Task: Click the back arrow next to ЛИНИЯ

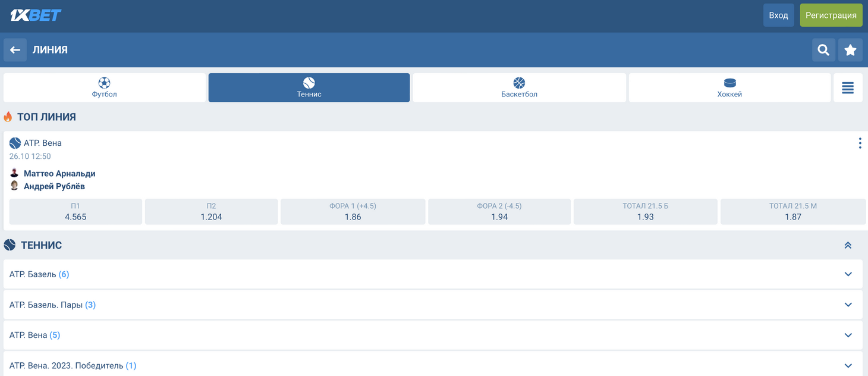Action: (x=15, y=50)
